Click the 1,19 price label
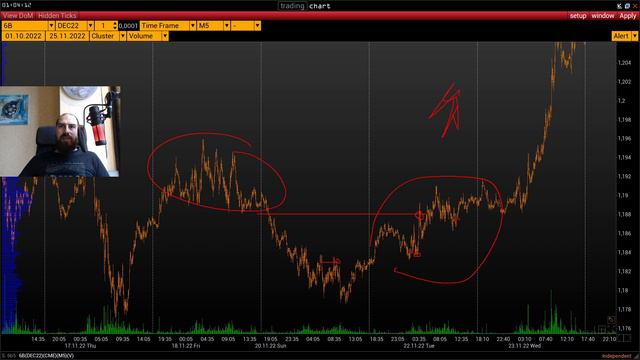Image resolution: width=640 pixels, height=360 pixels. [623, 196]
